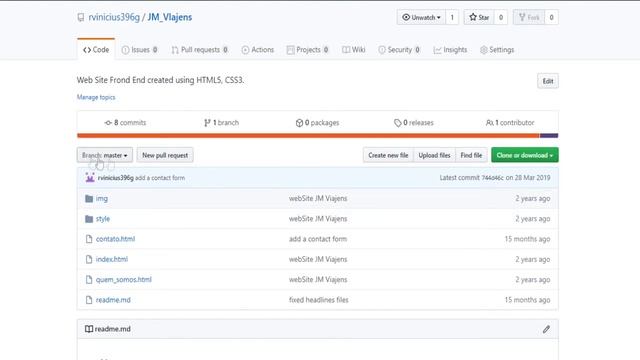Open the style folder icon

pos(89,219)
